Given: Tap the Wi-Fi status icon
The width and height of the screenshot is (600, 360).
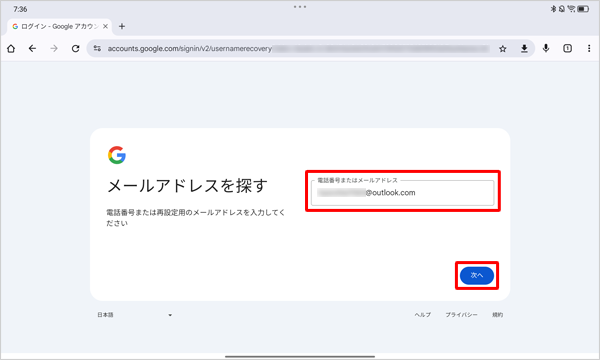Looking at the screenshot, I should [x=571, y=9].
